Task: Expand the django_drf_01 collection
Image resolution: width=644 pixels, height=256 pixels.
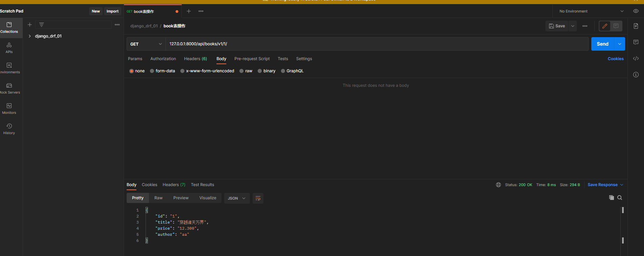Action: tap(30, 36)
